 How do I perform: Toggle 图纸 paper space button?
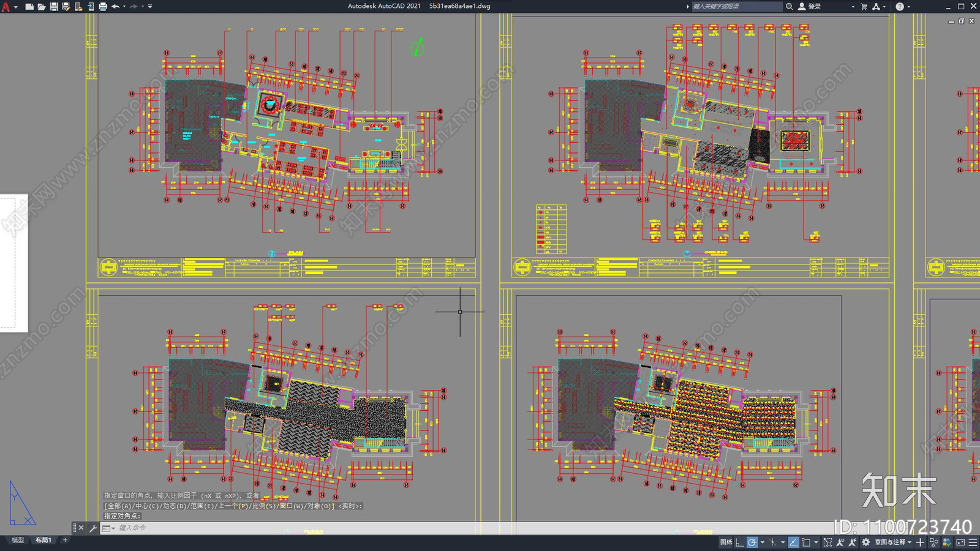click(726, 542)
